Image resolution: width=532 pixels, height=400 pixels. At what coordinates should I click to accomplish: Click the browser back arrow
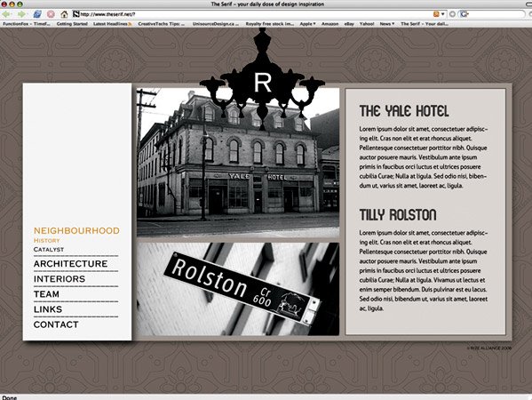(x=6, y=14)
